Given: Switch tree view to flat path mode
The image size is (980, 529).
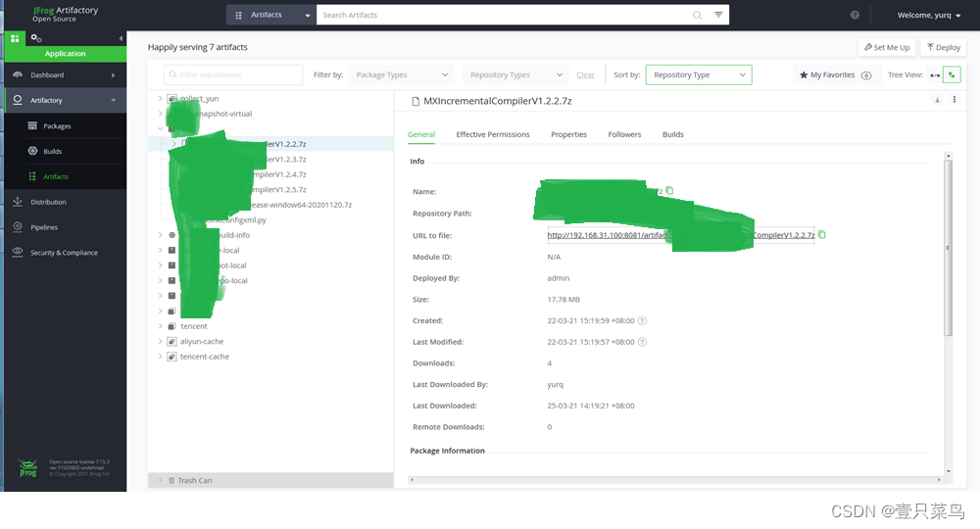Looking at the screenshot, I should 935,75.
